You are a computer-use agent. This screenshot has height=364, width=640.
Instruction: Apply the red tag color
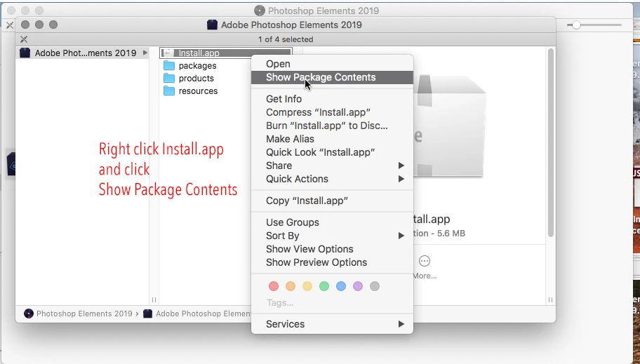click(274, 286)
